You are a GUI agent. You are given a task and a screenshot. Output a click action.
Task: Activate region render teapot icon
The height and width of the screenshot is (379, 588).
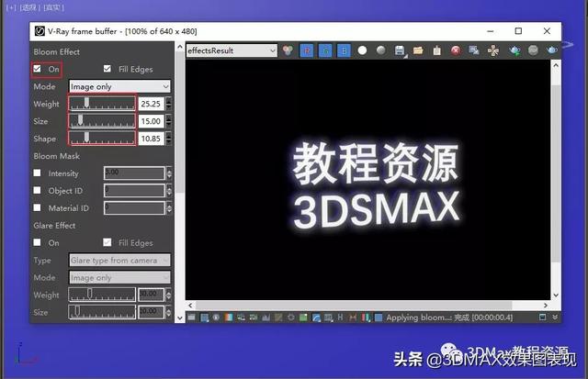pos(514,50)
